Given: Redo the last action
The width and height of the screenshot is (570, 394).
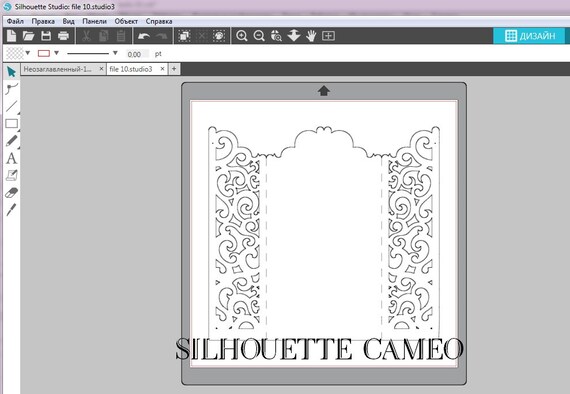Looking at the screenshot, I should pyautogui.click(x=161, y=36).
